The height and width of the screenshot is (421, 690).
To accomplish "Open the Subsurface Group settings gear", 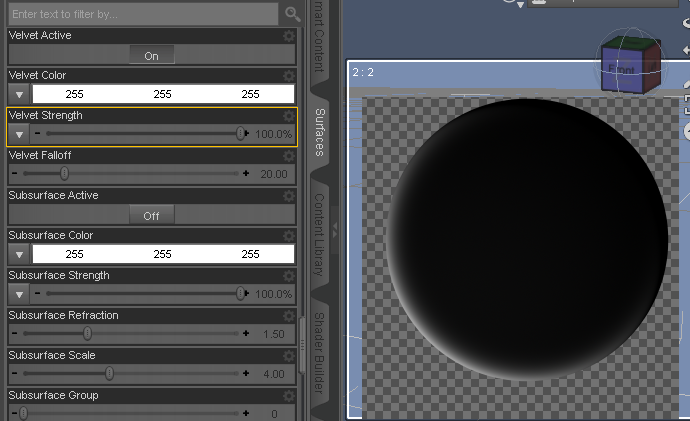I will pyautogui.click(x=289, y=396).
